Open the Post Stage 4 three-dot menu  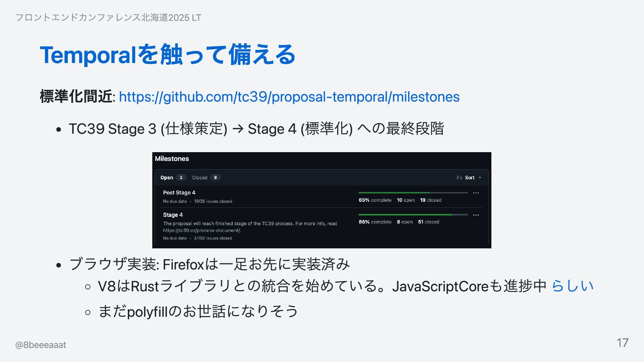coord(476,193)
